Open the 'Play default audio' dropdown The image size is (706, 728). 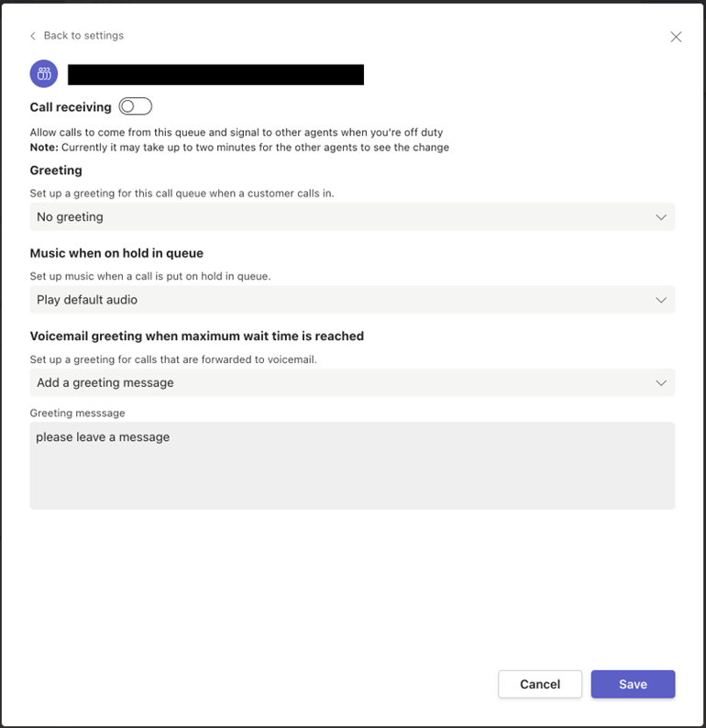coord(352,300)
